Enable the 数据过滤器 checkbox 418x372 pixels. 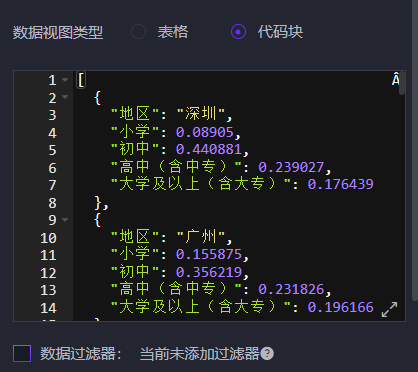pos(22,353)
